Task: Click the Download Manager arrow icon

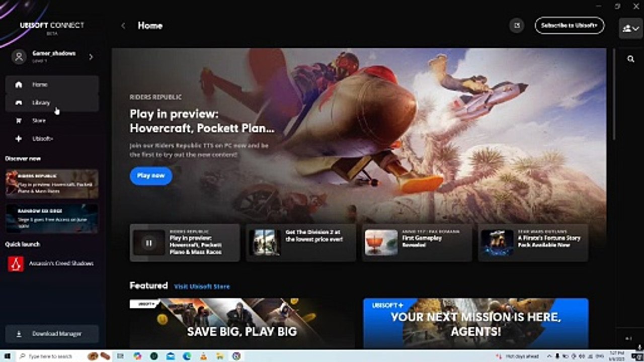Action: click(19, 334)
